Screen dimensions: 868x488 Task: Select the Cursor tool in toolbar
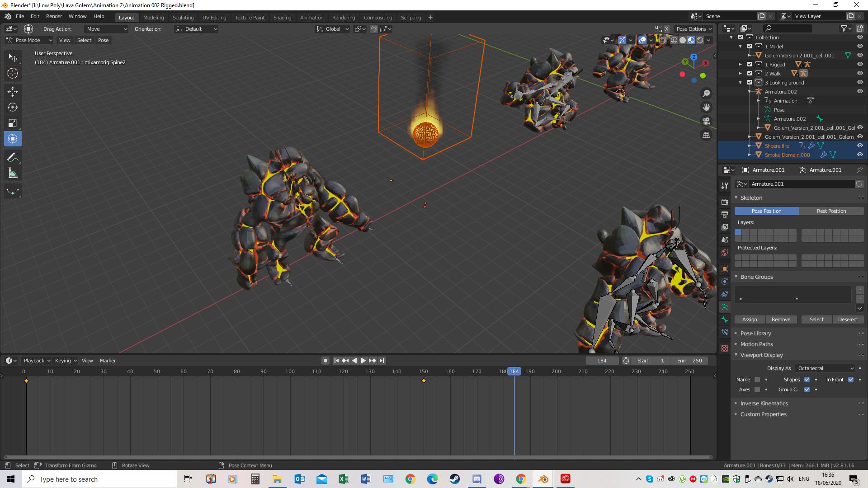point(13,73)
